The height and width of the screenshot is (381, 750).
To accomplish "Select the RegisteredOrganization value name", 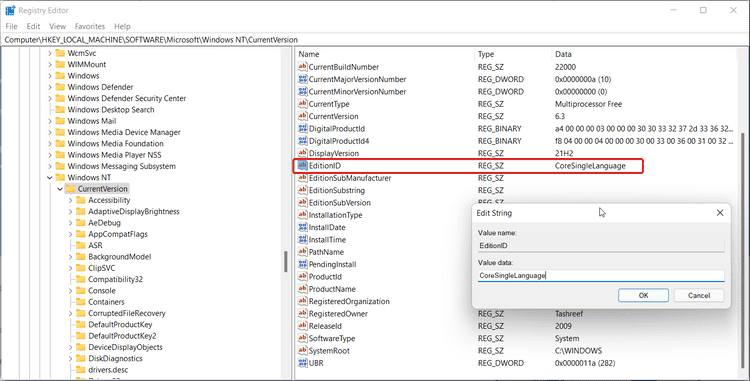I will [x=349, y=302].
